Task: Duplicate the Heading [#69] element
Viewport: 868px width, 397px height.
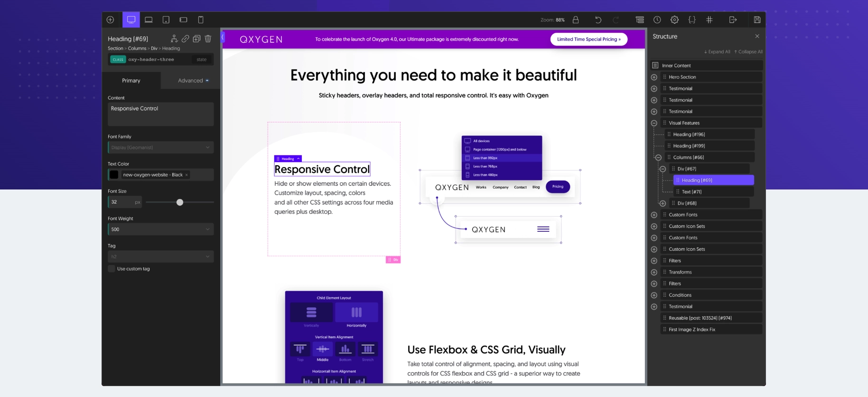Action: pos(196,38)
